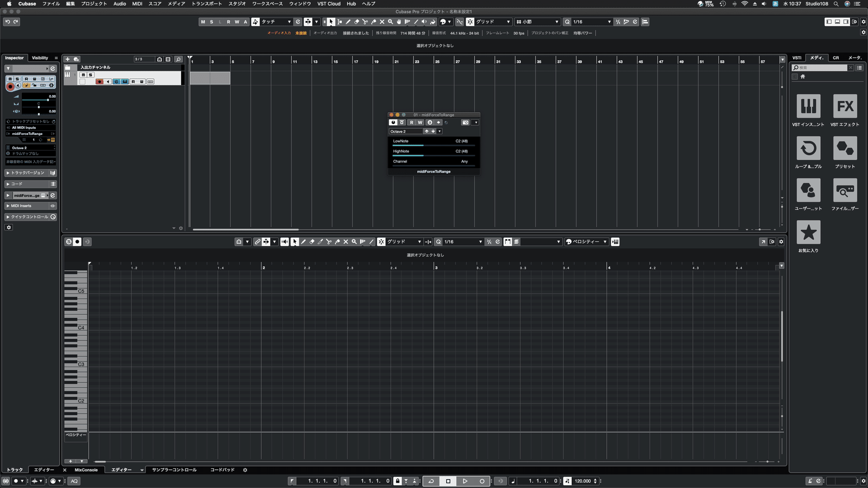Click media rack home icon

coord(803,76)
